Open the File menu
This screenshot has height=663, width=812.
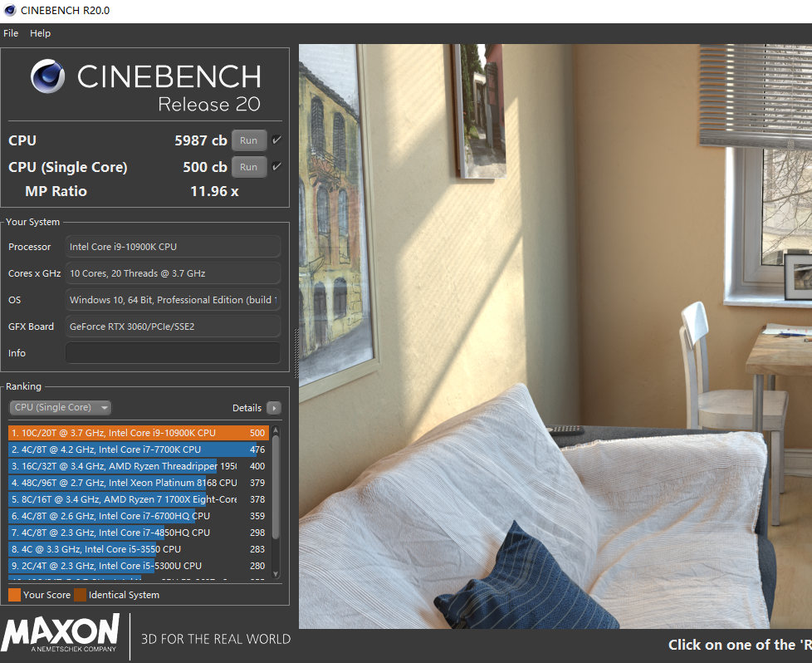click(x=11, y=33)
